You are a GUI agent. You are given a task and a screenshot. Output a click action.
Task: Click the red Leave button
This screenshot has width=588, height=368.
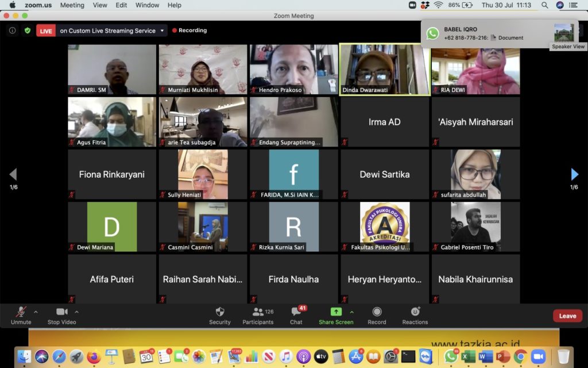567,316
